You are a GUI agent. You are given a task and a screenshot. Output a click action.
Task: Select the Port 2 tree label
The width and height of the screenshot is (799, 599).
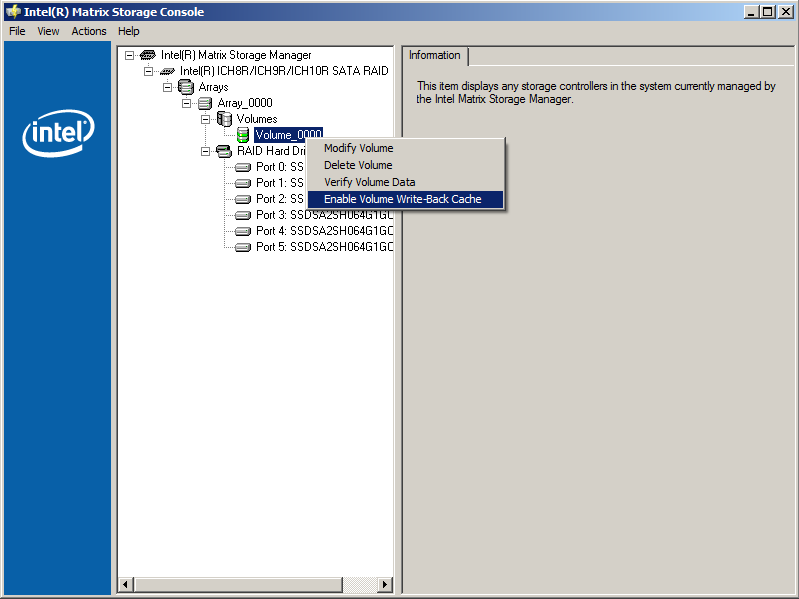280,199
